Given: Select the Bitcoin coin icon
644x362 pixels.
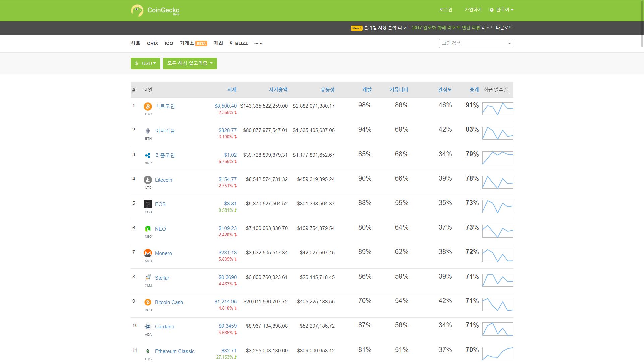Looking at the screenshot, I should pyautogui.click(x=148, y=106).
